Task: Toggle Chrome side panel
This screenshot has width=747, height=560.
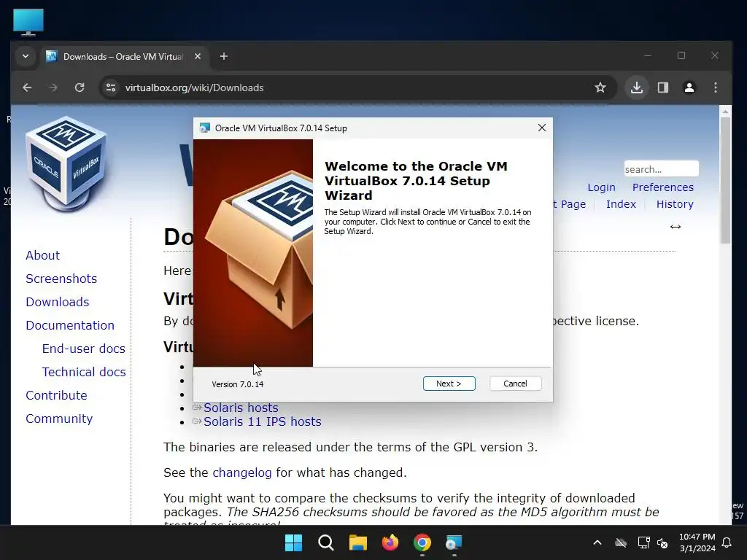Action: (x=662, y=87)
